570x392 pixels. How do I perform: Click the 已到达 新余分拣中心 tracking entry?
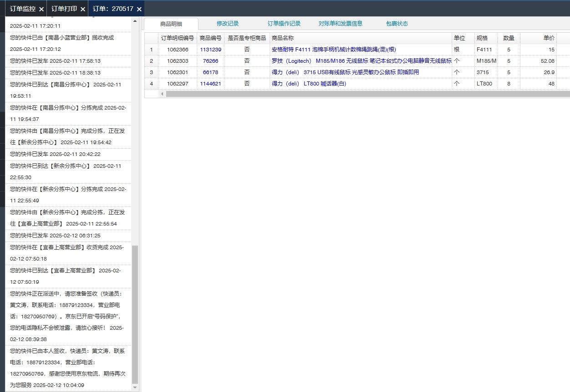click(68, 171)
